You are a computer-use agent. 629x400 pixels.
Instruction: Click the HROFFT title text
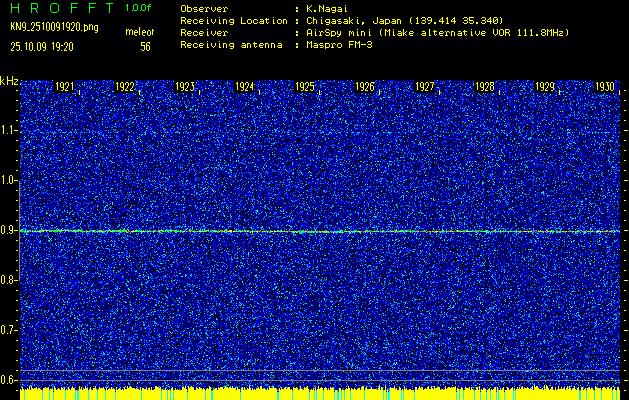(58, 7)
